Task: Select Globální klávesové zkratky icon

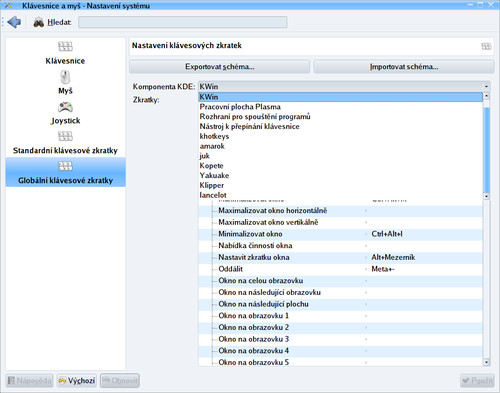Action: point(65,166)
